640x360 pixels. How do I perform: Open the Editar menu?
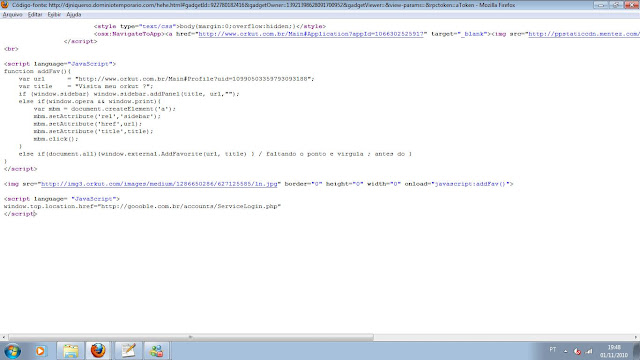pos(35,14)
